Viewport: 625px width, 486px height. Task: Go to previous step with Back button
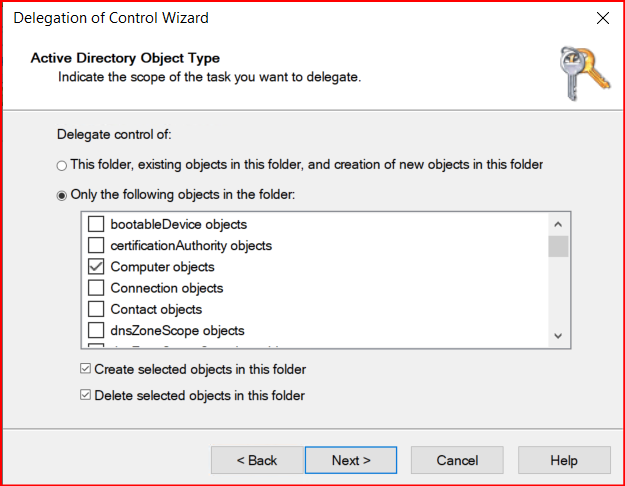(257, 460)
